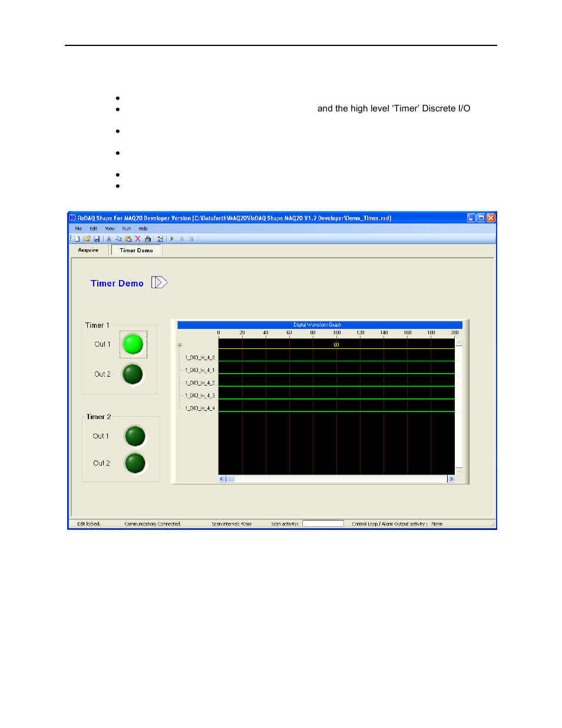The width and height of the screenshot is (562, 728).
Task: Click the Scan activity progress box
Action: [x=323, y=523]
